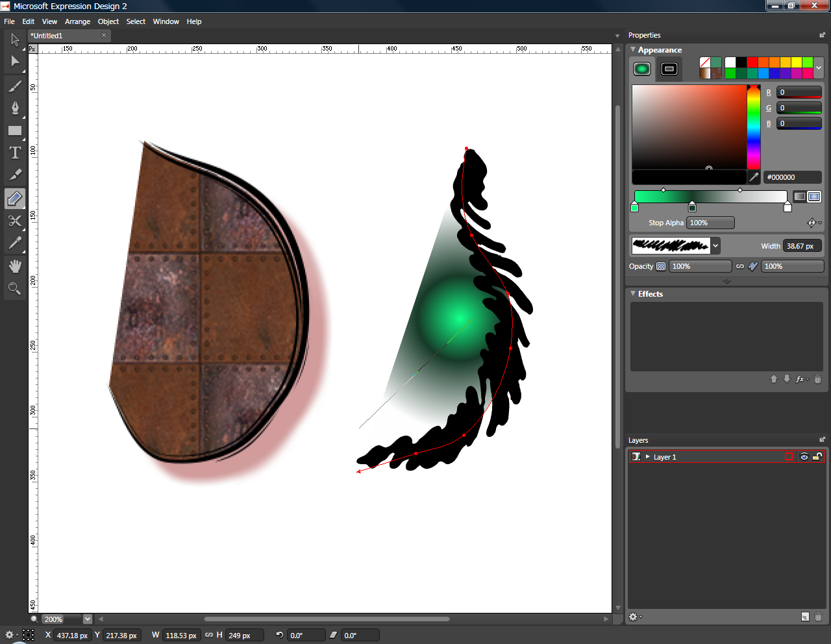
Task: Click the Layer 1 thumbnail icon
Action: tap(636, 457)
